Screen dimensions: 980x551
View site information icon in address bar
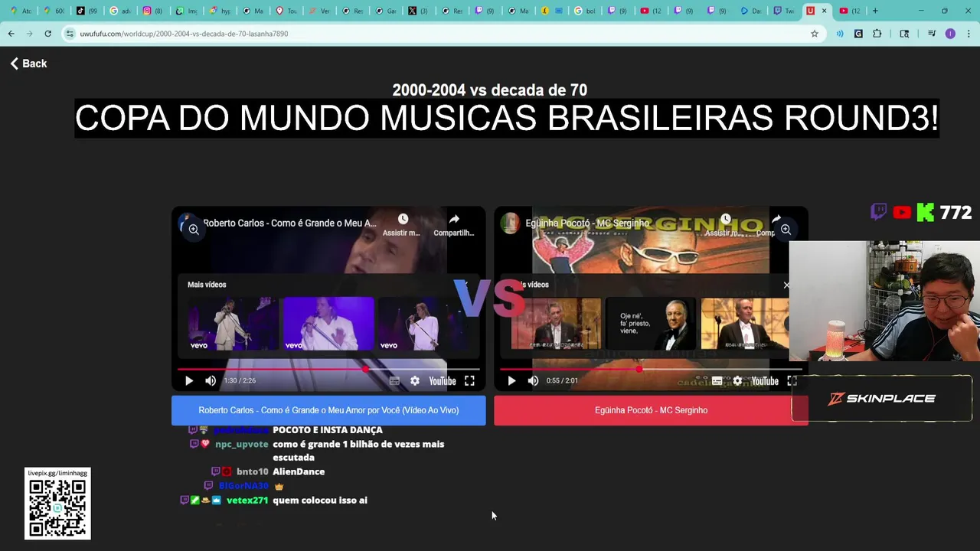[x=70, y=34]
